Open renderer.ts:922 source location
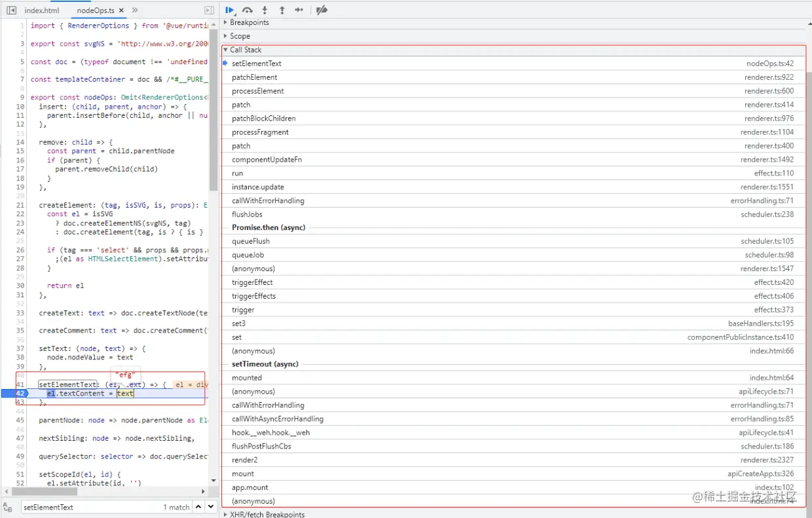Viewport: 812px width, 518px height. tap(769, 77)
